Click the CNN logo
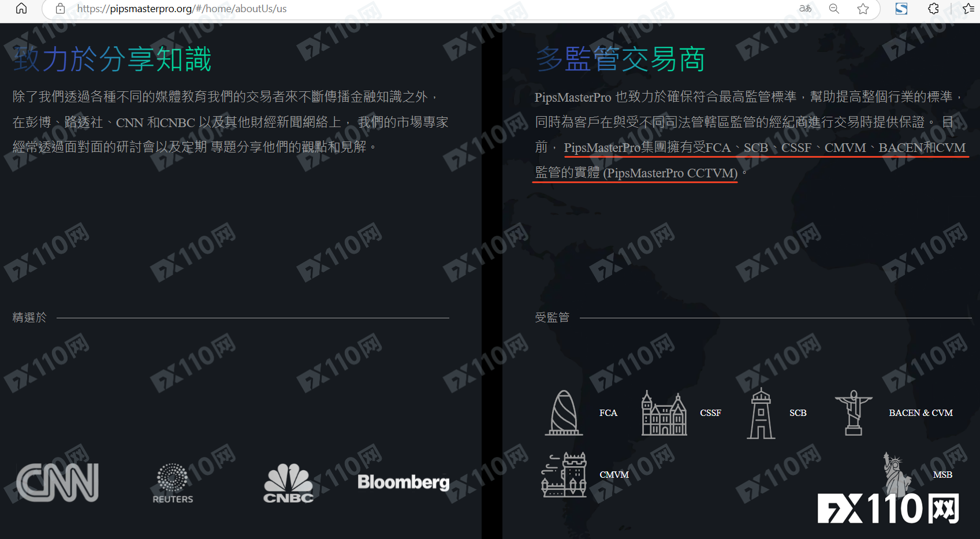Screen dimensions: 980x539 pos(58,482)
